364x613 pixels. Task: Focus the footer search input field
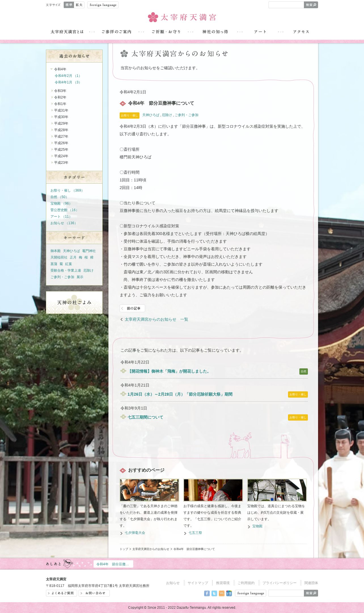pyautogui.click(x=286, y=593)
